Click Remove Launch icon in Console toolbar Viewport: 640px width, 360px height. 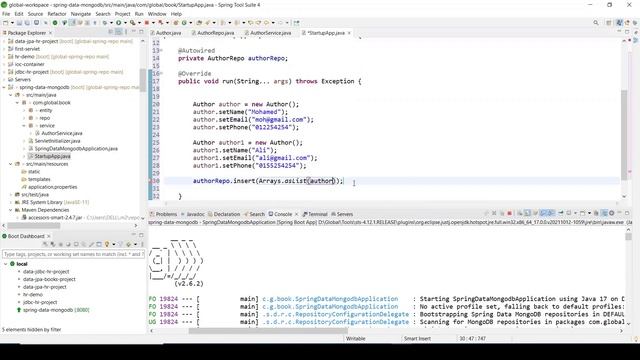point(494,213)
